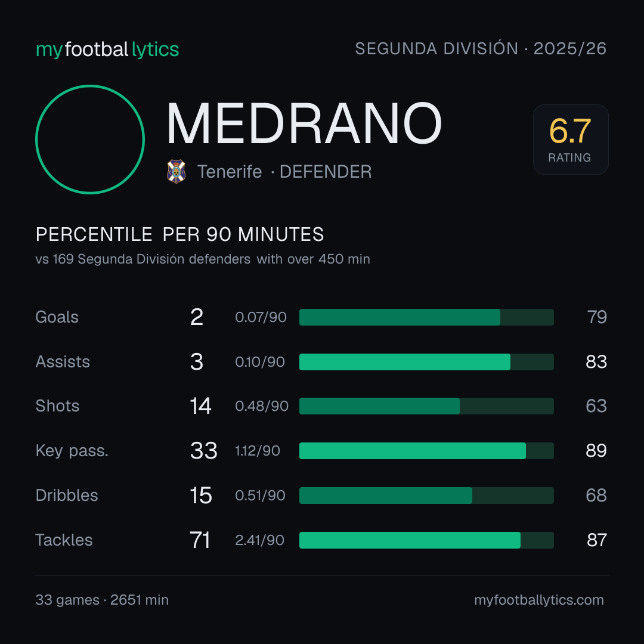Open the myfootballytics.com footer link

click(539, 600)
